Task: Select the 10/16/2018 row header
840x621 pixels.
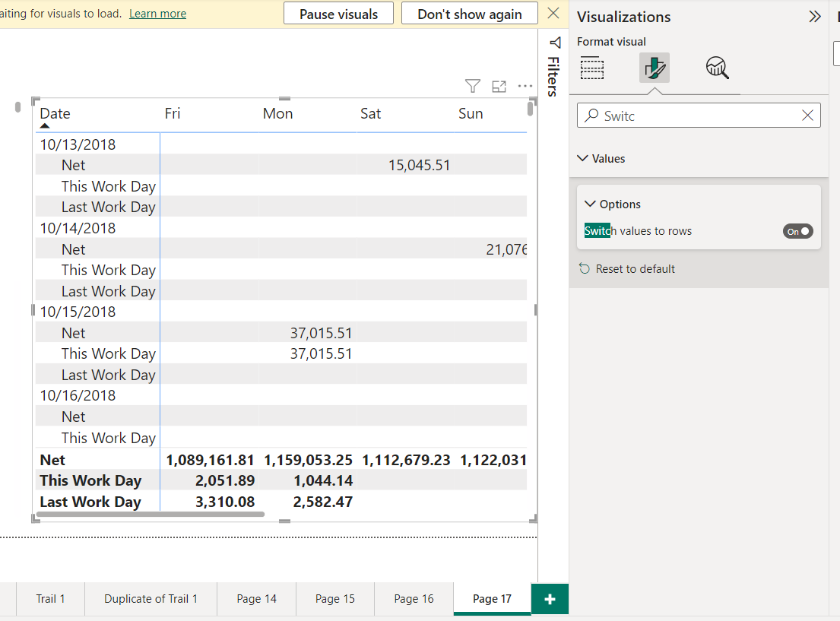Action: click(x=78, y=395)
